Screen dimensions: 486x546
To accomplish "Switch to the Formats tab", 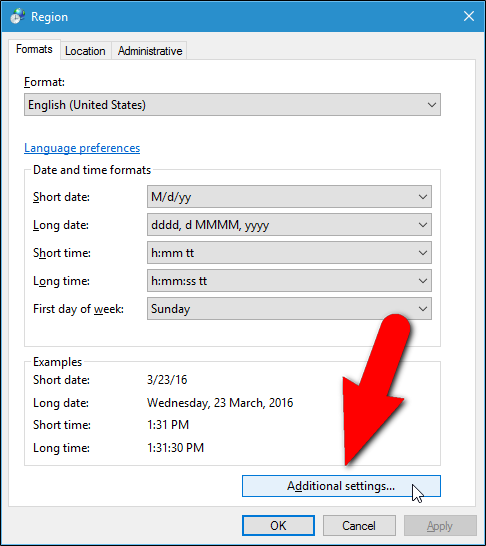I will [34, 49].
